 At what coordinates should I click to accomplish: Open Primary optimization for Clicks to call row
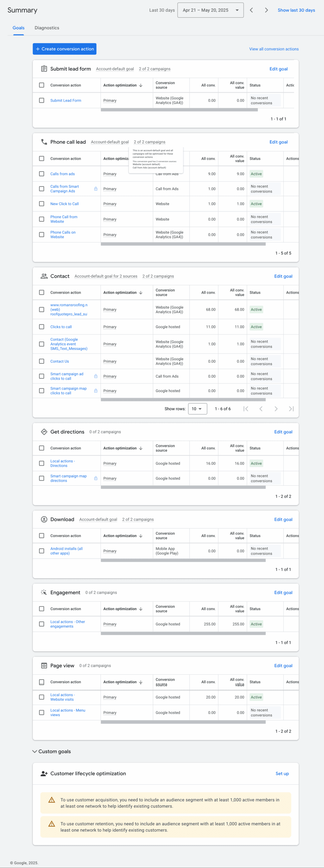click(110, 327)
